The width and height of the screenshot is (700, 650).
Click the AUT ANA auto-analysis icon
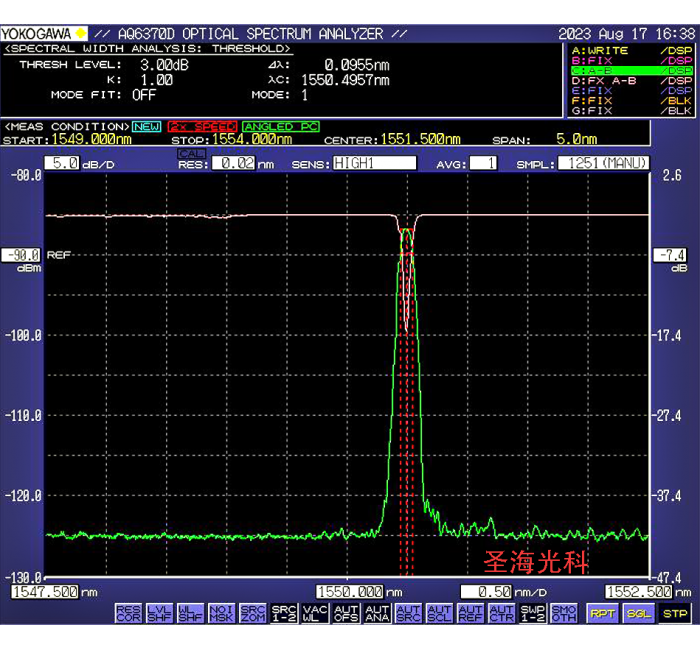(x=377, y=613)
